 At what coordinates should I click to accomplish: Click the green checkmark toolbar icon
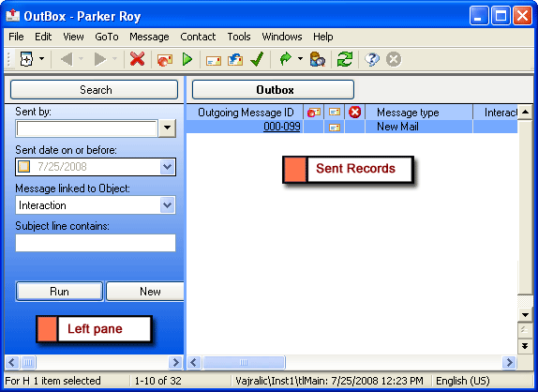point(257,59)
